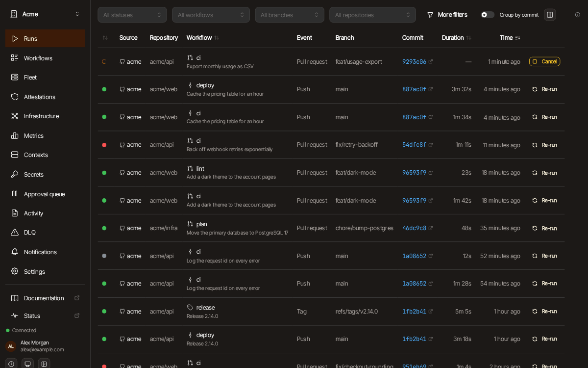
Task: Click the info icon at top right
Action: click(577, 15)
